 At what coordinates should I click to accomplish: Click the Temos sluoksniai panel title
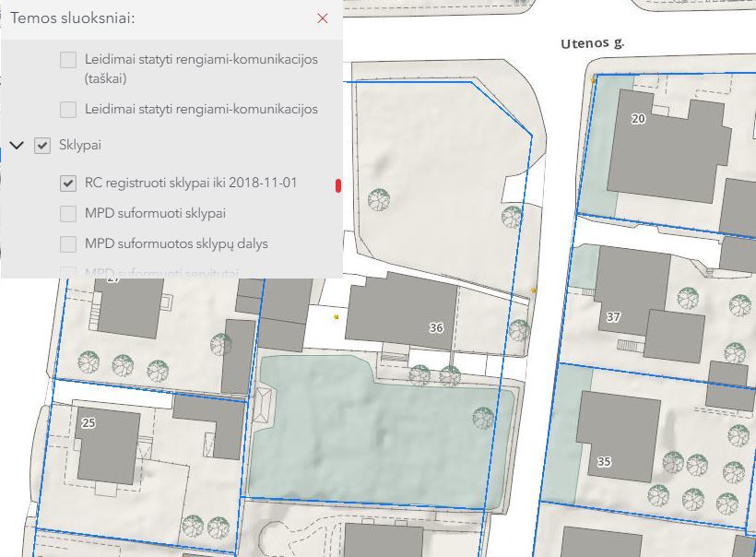(x=74, y=18)
